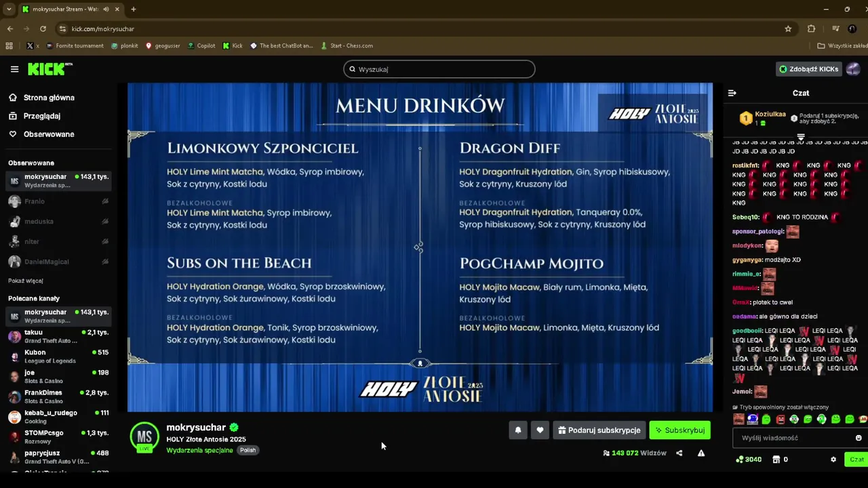The height and width of the screenshot is (488, 868).
Task: Click the green Czat send button
Action: coord(857,460)
